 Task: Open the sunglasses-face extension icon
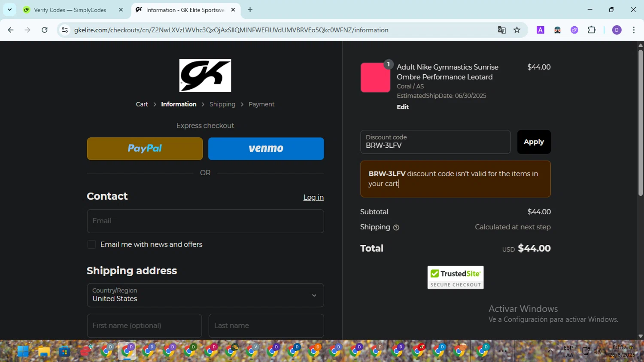pyautogui.click(x=557, y=30)
